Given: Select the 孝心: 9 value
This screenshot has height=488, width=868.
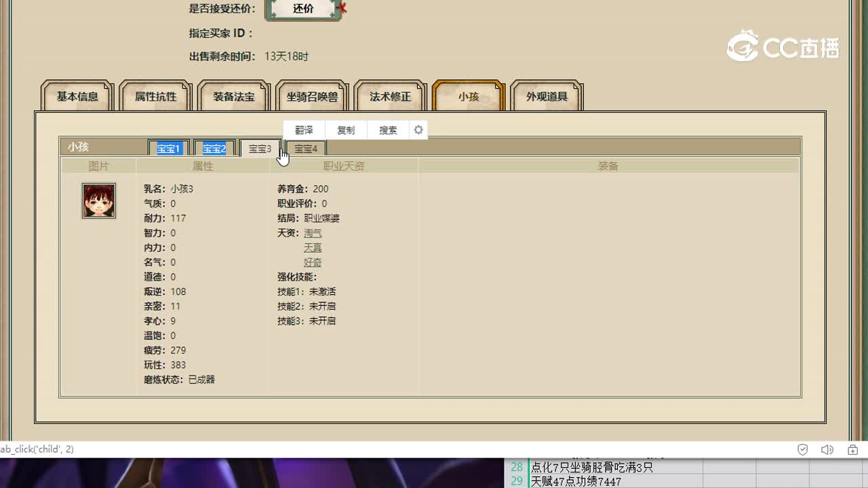Looking at the screenshot, I should (160, 321).
